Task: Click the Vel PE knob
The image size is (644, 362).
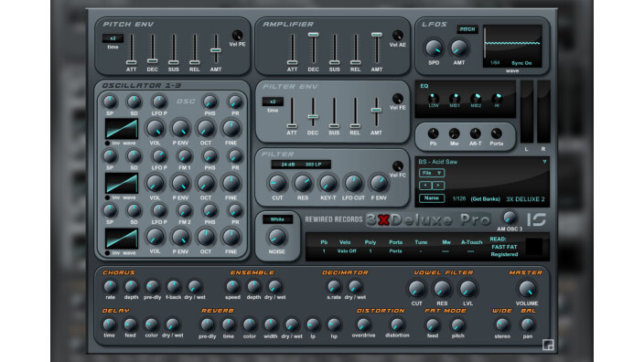Action: coord(237,35)
